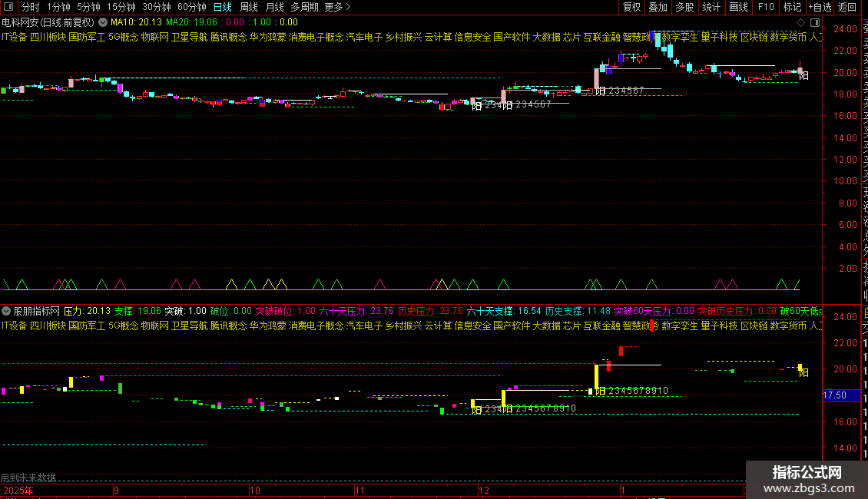This screenshot has height=499, width=868.
Task: Select the 15分钟 period tab
Action: (x=121, y=7)
